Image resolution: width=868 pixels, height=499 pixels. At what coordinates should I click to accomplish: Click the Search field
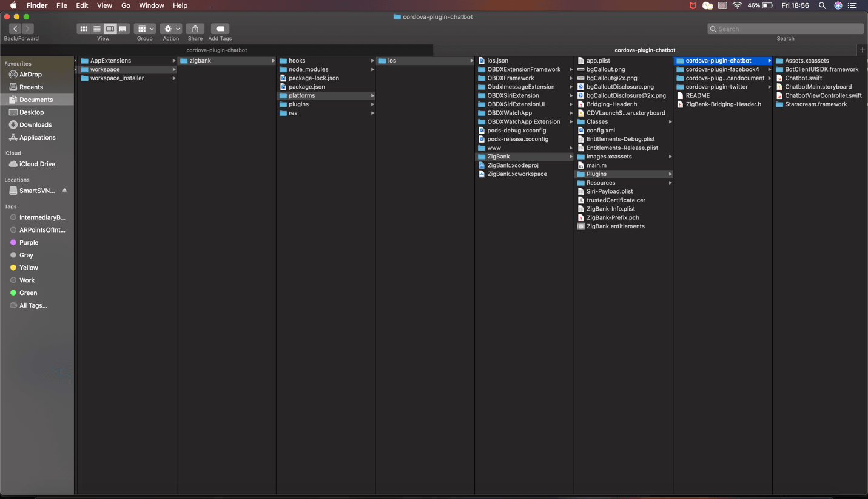pos(786,29)
